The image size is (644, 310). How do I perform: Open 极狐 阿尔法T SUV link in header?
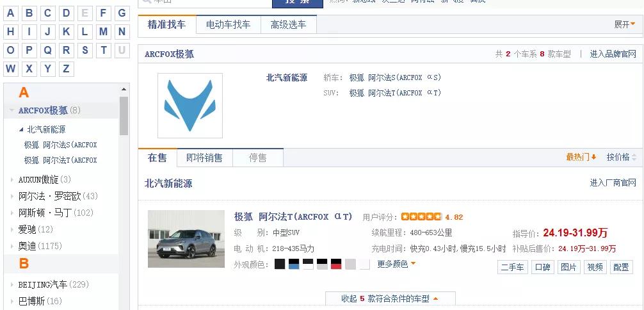coord(395,93)
